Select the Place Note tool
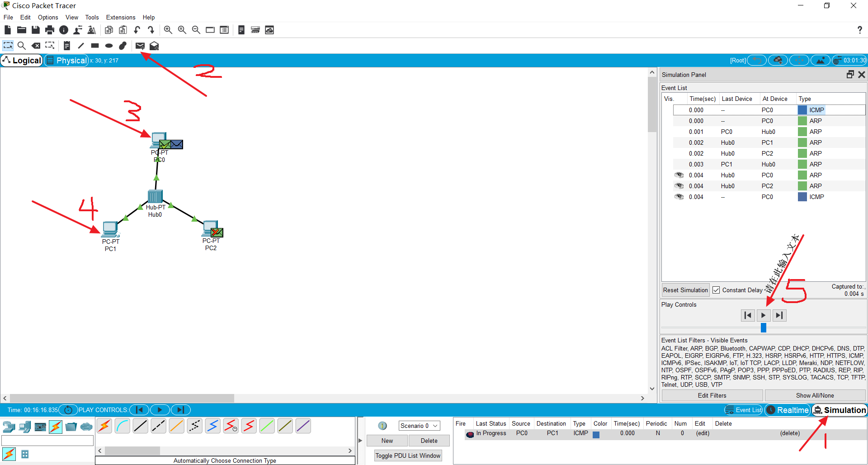This screenshot has height=465, width=868. (66, 46)
